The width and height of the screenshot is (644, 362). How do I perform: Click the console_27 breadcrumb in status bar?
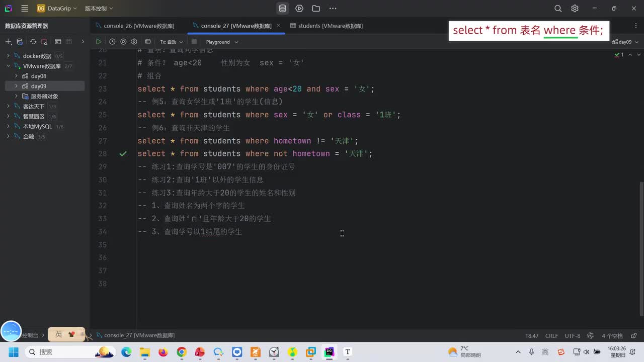coord(135,335)
